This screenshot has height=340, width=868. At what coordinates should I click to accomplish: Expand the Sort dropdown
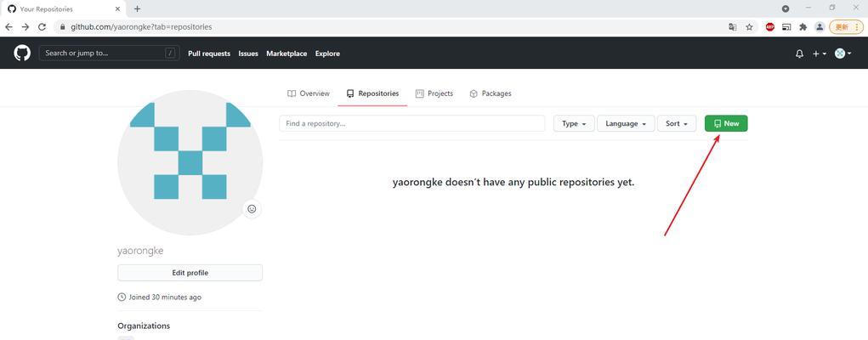(677, 123)
